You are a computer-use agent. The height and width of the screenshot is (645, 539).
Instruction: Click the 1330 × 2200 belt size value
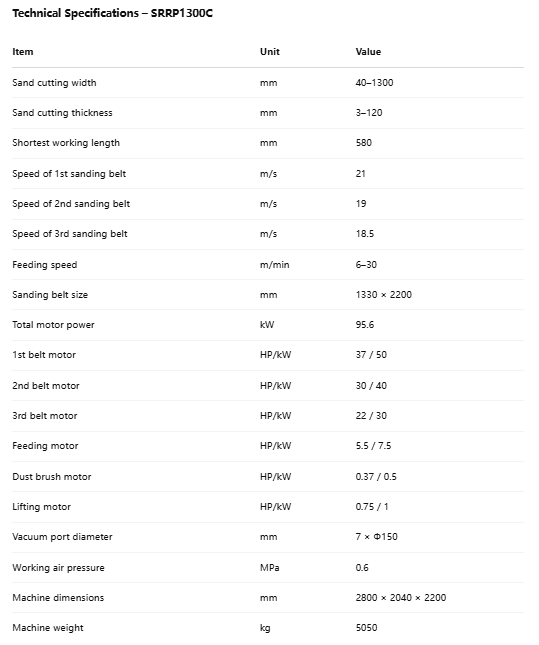383,295
